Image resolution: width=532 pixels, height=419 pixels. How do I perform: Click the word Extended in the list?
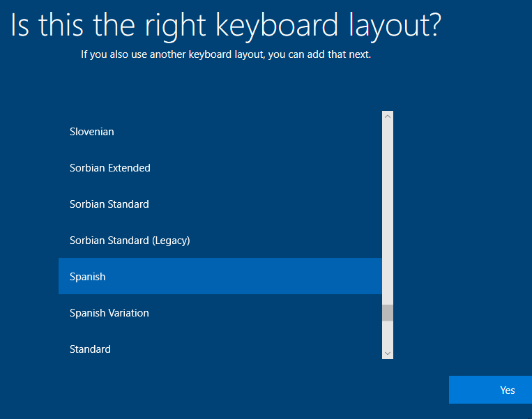click(130, 168)
